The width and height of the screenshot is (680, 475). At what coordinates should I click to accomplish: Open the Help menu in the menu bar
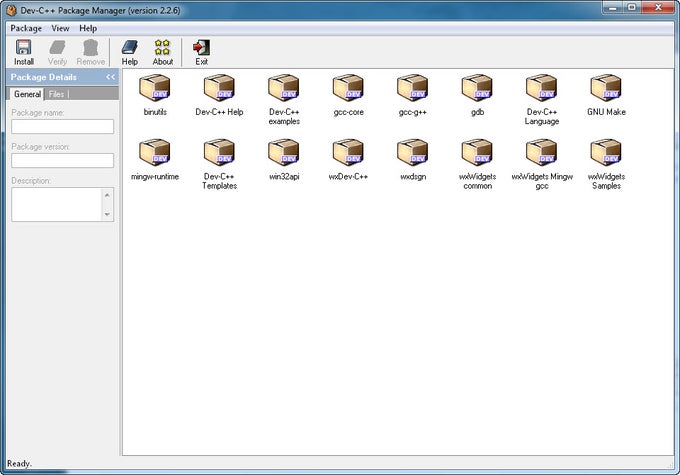88,28
